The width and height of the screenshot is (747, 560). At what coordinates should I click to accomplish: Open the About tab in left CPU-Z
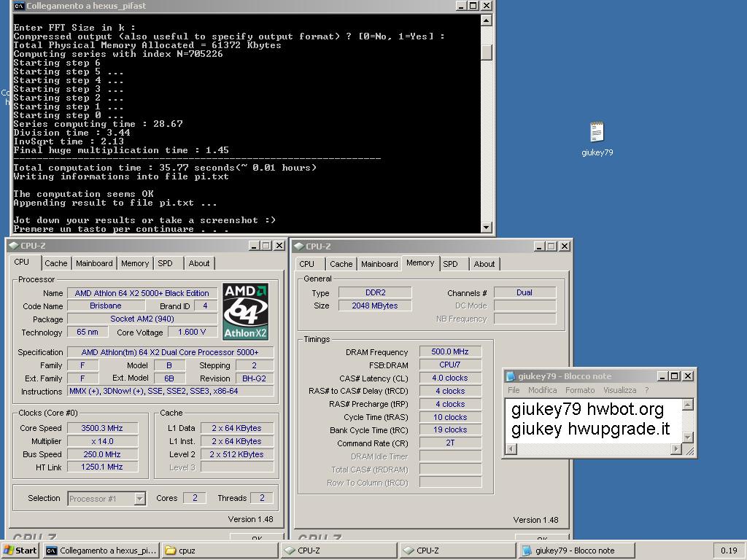click(x=199, y=263)
